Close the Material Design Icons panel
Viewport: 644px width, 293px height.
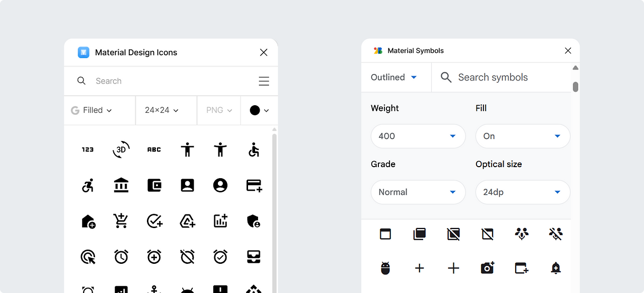pyautogui.click(x=264, y=52)
